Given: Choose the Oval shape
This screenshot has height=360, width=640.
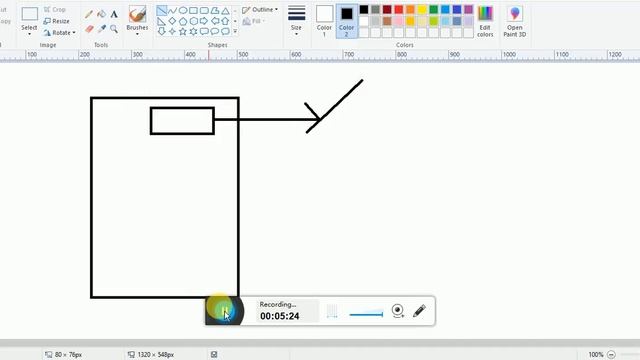Looking at the screenshot, I should (x=183, y=11).
